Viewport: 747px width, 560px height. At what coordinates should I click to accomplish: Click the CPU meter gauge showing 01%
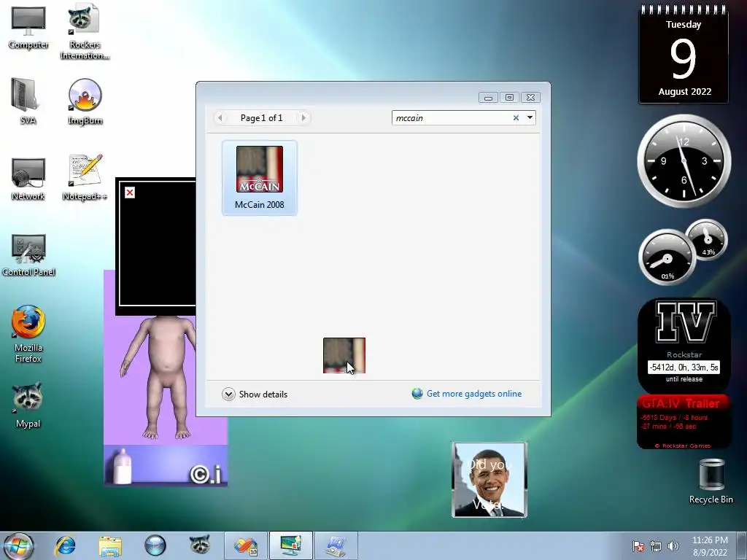[667, 257]
